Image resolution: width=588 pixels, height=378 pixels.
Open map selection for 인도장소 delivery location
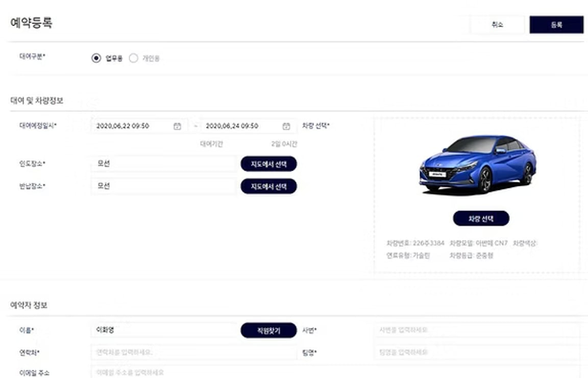268,163
